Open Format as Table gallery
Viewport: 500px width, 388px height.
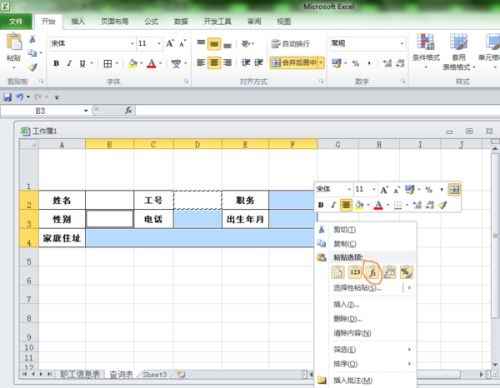click(459, 52)
